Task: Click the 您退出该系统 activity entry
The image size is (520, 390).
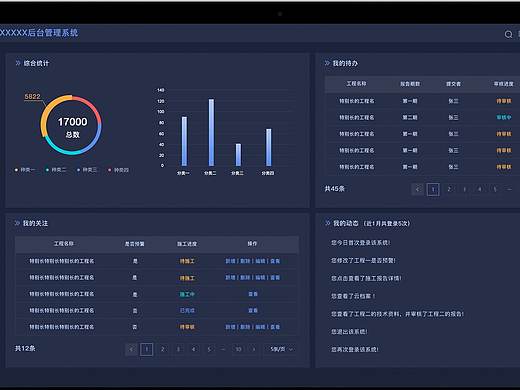Action: pos(349,332)
